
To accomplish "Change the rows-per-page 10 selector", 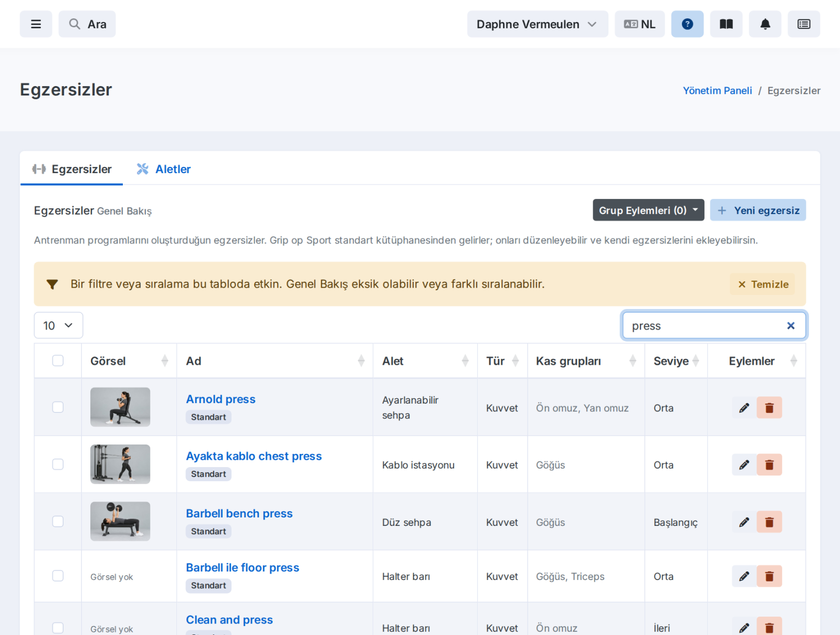I will [x=58, y=325].
